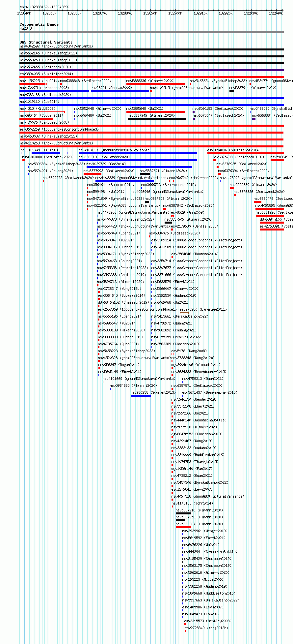
Task: Click nsv4102545 (gnomADStructuralVariants) label
Action: pos(186,88)
